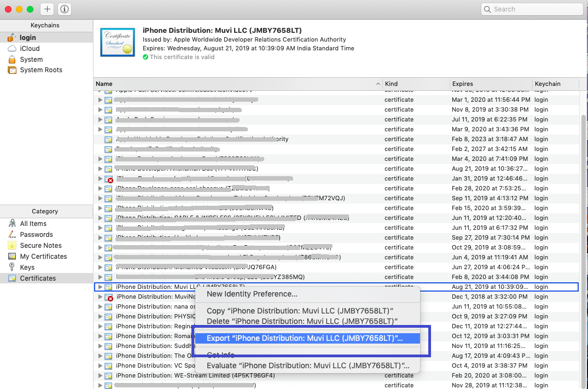This screenshot has width=588, height=389.
Task: Click the WE-Stream Limited row certificate icon
Action: pyautogui.click(x=108, y=375)
